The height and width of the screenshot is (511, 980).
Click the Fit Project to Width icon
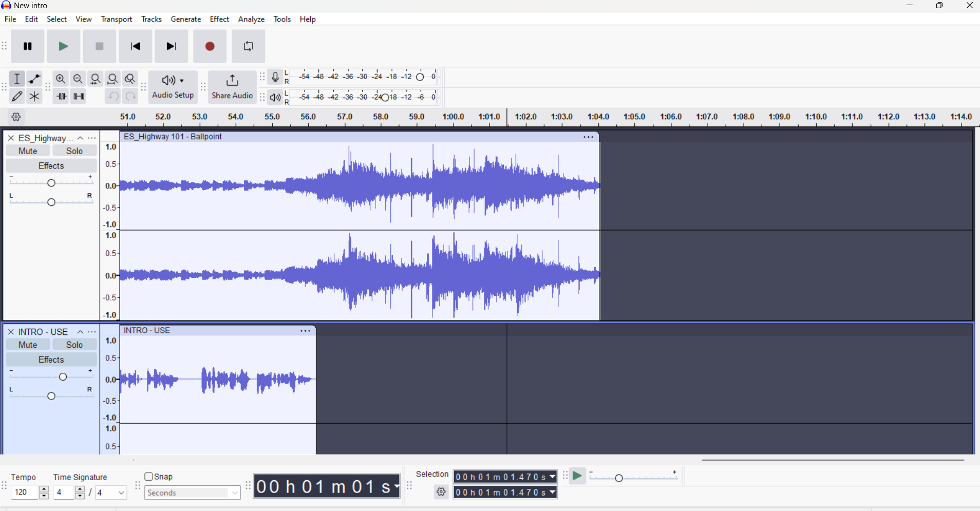113,79
